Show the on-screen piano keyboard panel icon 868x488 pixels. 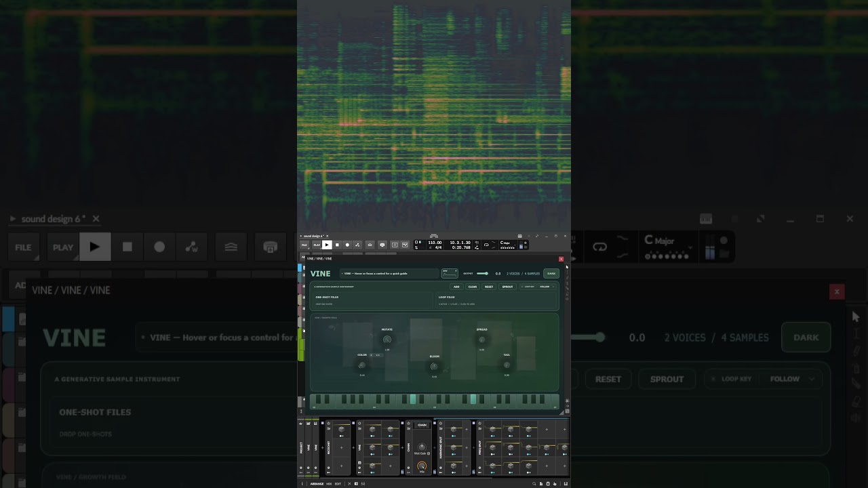[x=564, y=484]
